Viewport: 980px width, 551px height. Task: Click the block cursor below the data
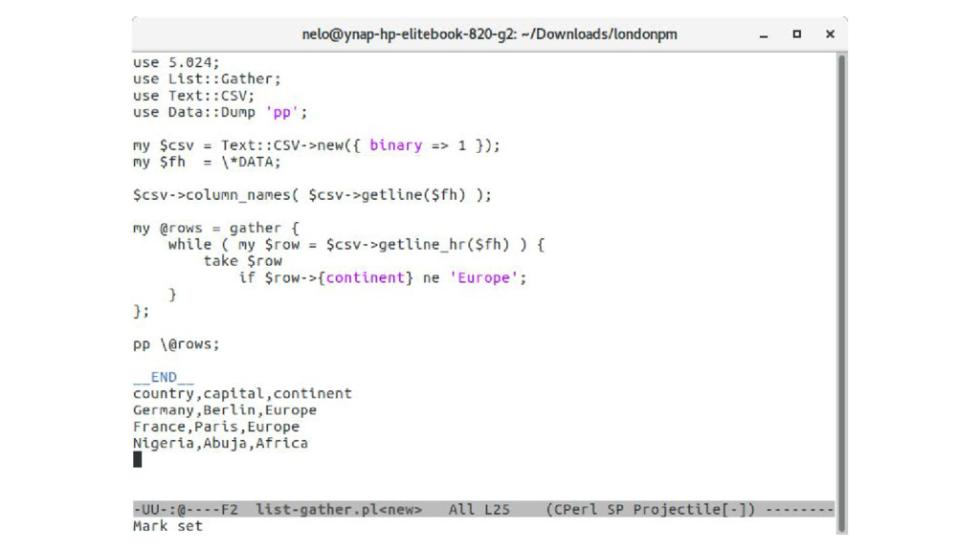138,460
